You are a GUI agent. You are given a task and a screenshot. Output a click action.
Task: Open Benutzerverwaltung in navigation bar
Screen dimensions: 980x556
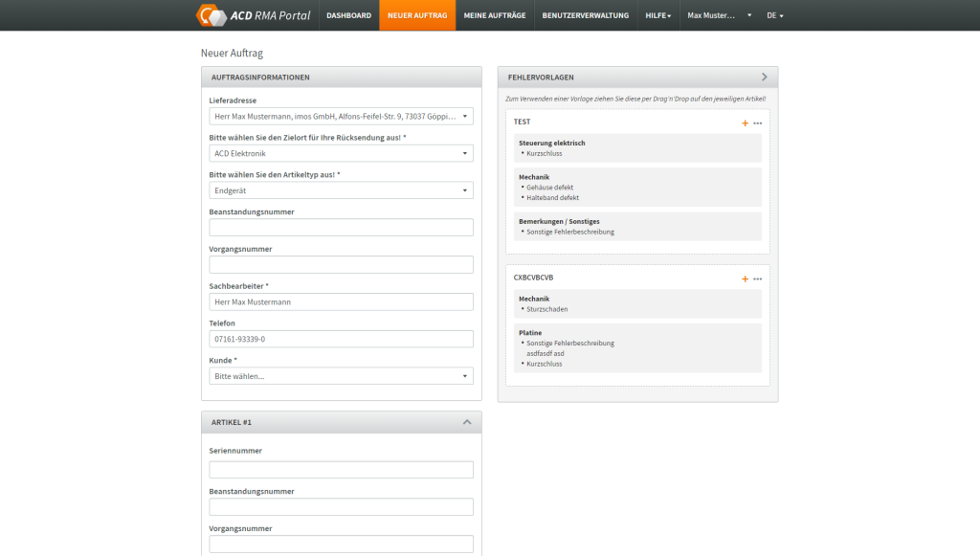click(x=585, y=15)
